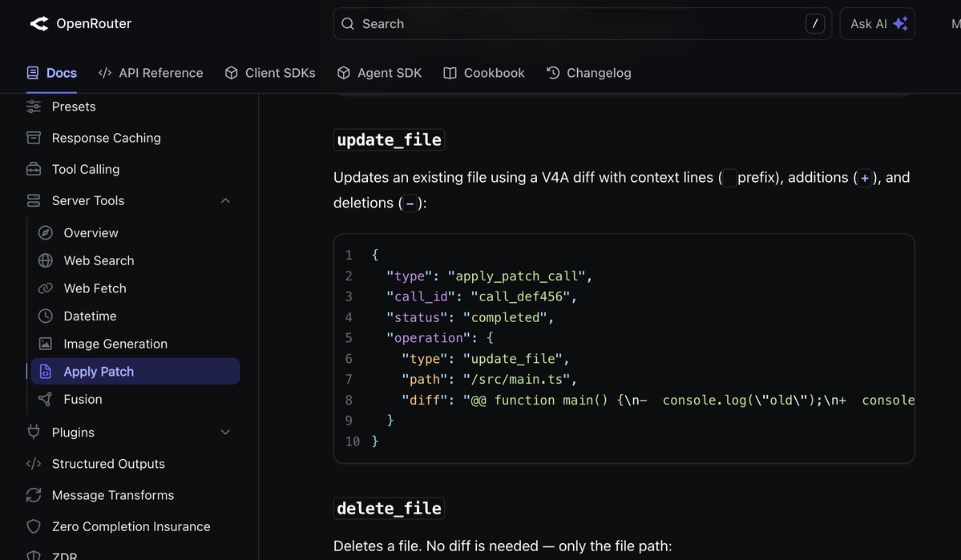
Task: Click the Plugins section label
Action: pyautogui.click(x=73, y=433)
